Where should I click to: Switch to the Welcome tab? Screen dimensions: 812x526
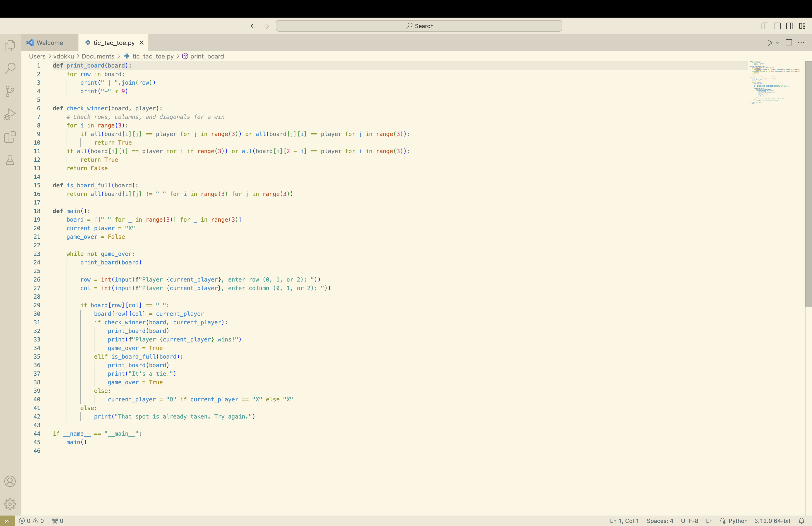[x=50, y=43]
